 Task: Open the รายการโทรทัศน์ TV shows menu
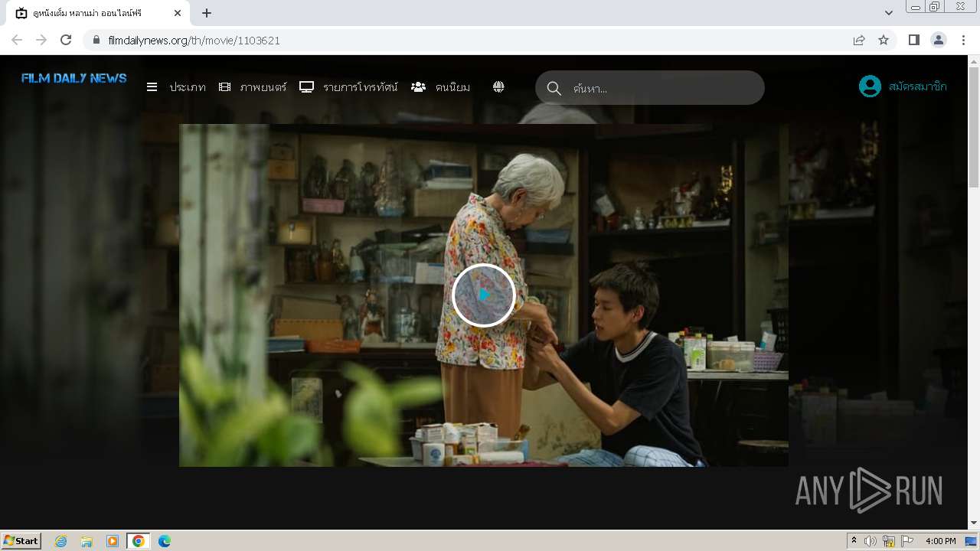pyautogui.click(x=348, y=87)
